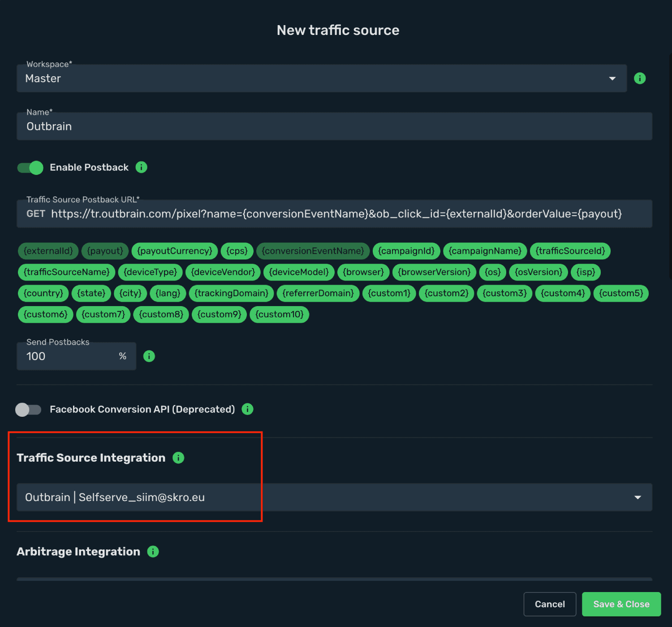Select the {state} token

[91, 293]
